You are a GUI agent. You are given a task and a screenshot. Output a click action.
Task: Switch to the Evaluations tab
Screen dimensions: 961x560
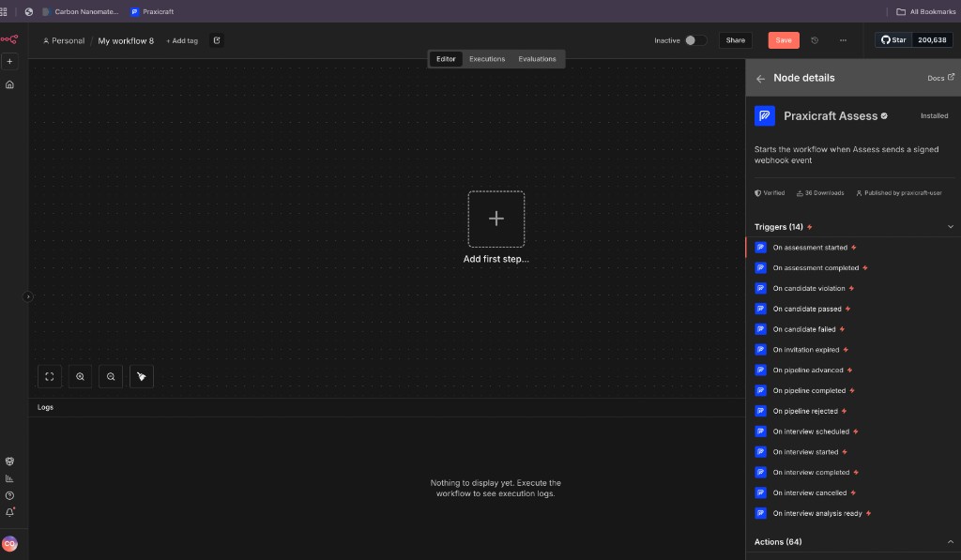(x=537, y=59)
